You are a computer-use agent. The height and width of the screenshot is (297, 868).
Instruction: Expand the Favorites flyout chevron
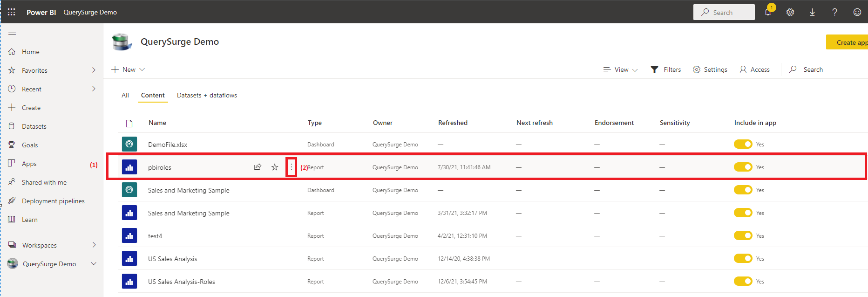click(x=94, y=70)
